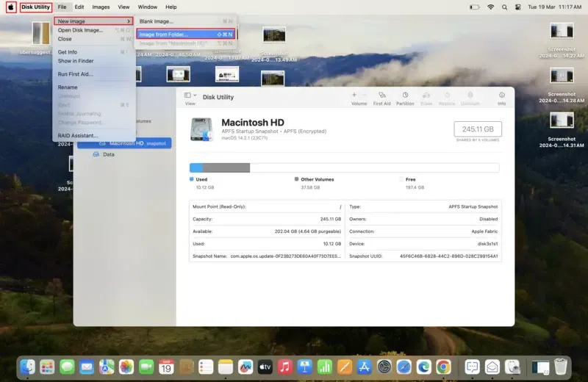The width and height of the screenshot is (588, 382).
Task: Click the 245.11 GB capacity box
Action: 478,129
